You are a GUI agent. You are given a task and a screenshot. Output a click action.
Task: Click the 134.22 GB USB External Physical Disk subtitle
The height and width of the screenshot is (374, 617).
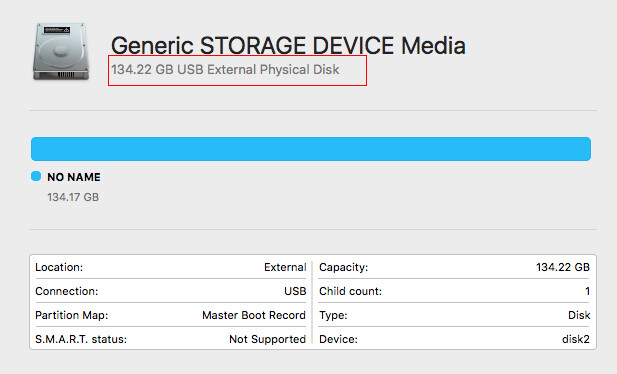225,70
